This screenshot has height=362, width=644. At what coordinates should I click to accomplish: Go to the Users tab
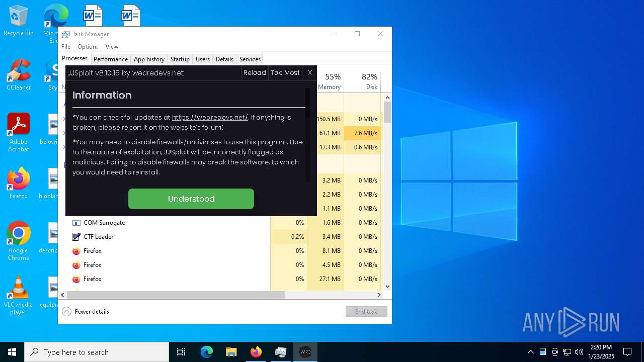click(x=203, y=59)
